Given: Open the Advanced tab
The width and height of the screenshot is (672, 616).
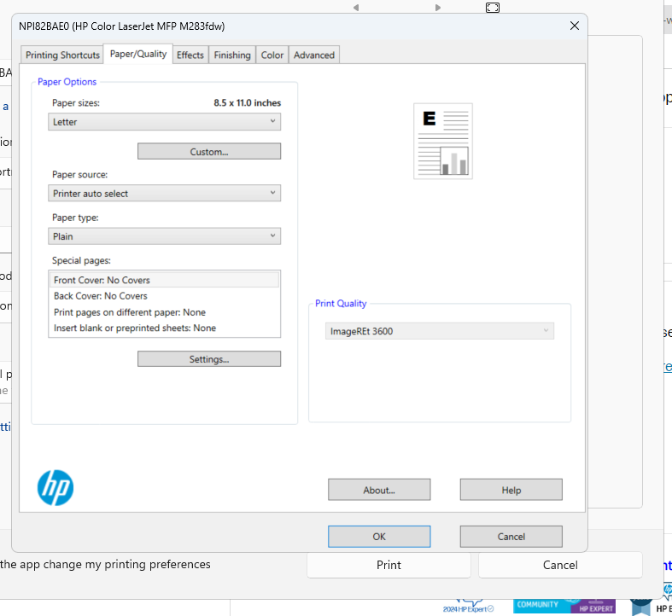Looking at the screenshot, I should coord(314,55).
